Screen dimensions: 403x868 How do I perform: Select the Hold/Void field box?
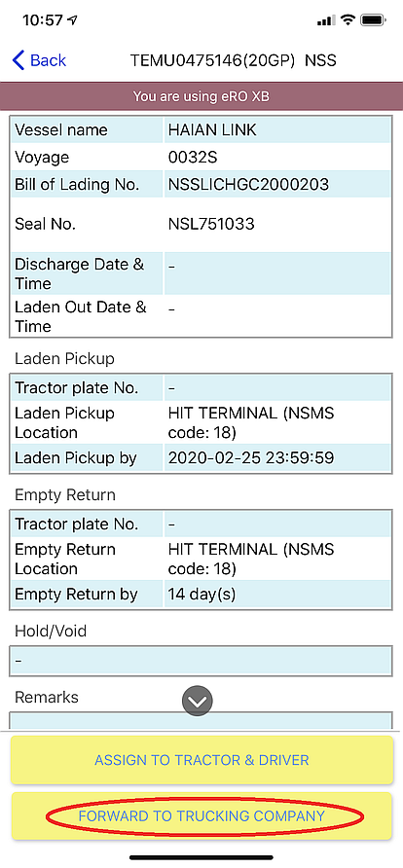coord(201,662)
